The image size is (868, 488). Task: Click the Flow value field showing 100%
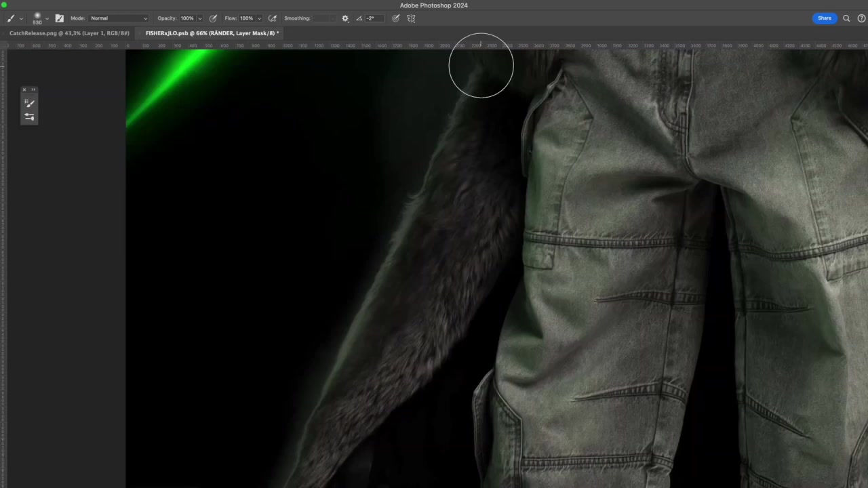click(247, 18)
